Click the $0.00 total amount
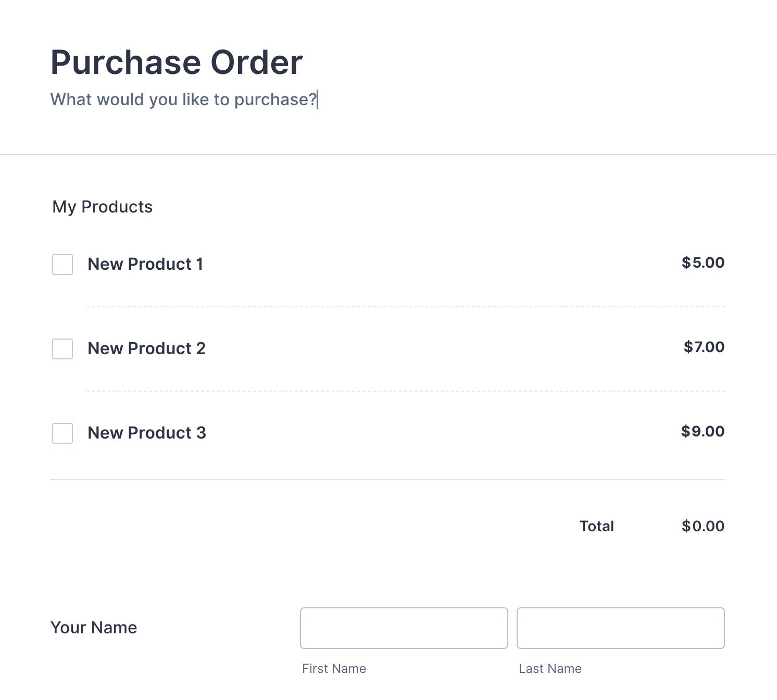Viewport: 777px width, 700px height. point(703,526)
